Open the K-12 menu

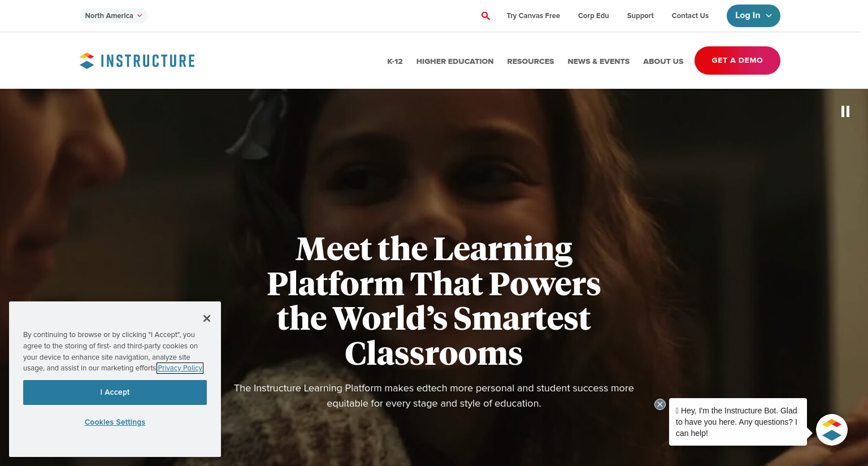click(395, 61)
